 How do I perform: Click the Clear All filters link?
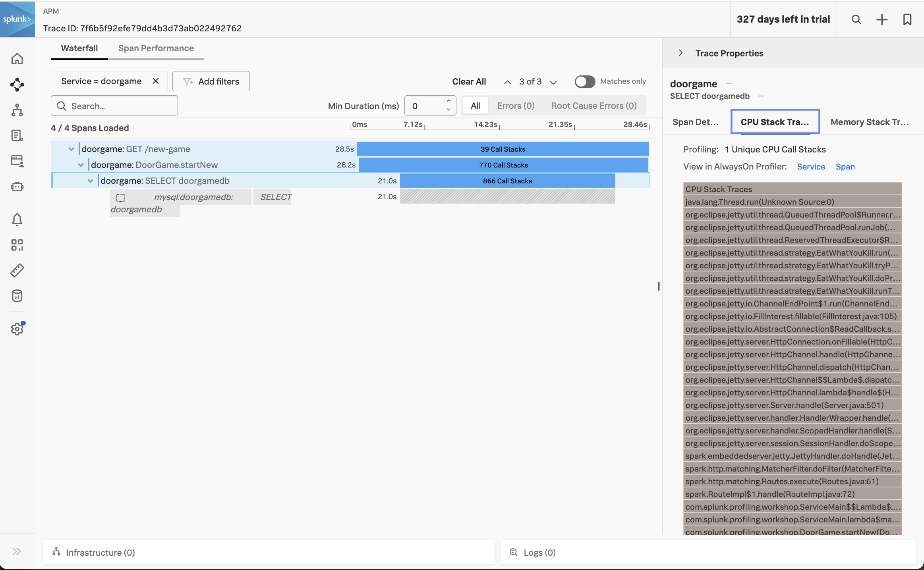[x=469, y=81]
